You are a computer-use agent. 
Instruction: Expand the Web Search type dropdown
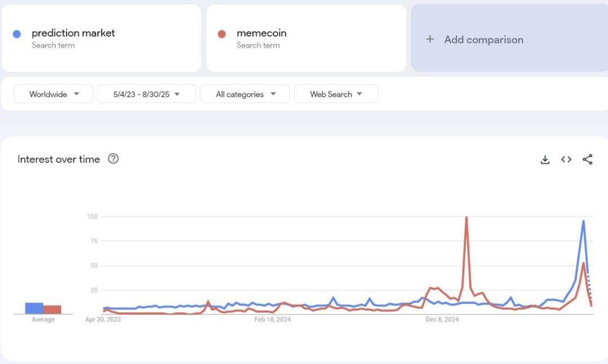(336, 94)
